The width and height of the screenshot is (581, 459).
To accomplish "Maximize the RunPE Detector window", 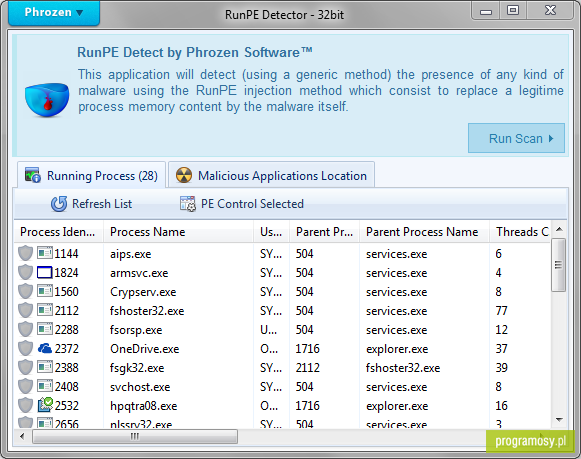I will [x=513, y=10].
